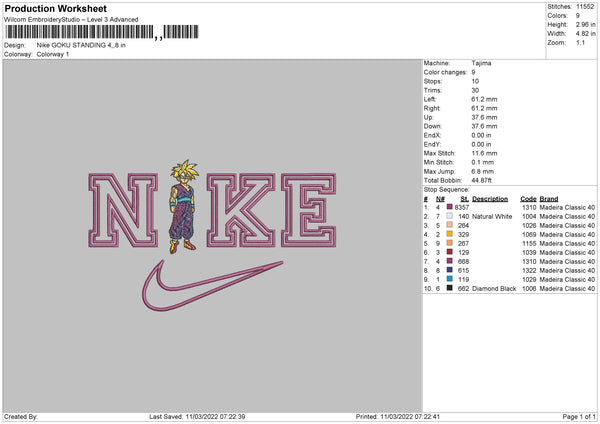Select thread code 1006
Image resolution: width=600 pixels, height=424 pixels.
530,289
